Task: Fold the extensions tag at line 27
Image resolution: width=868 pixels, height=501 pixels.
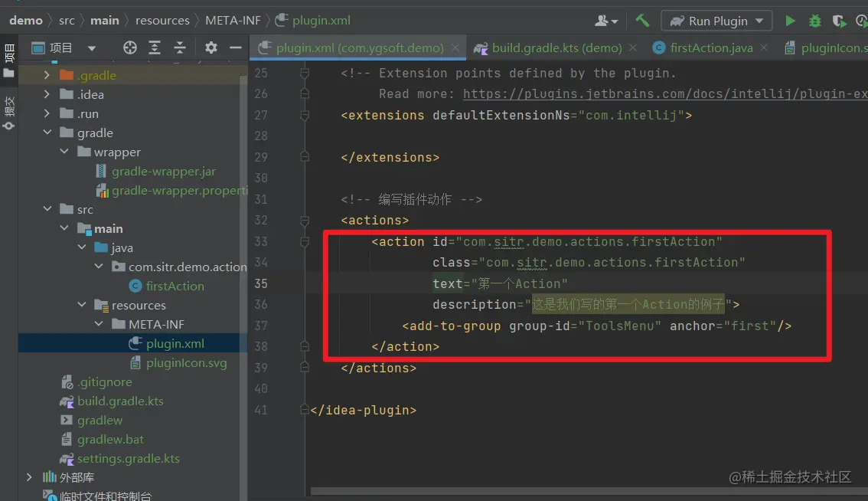Action: tap(305, 115)
